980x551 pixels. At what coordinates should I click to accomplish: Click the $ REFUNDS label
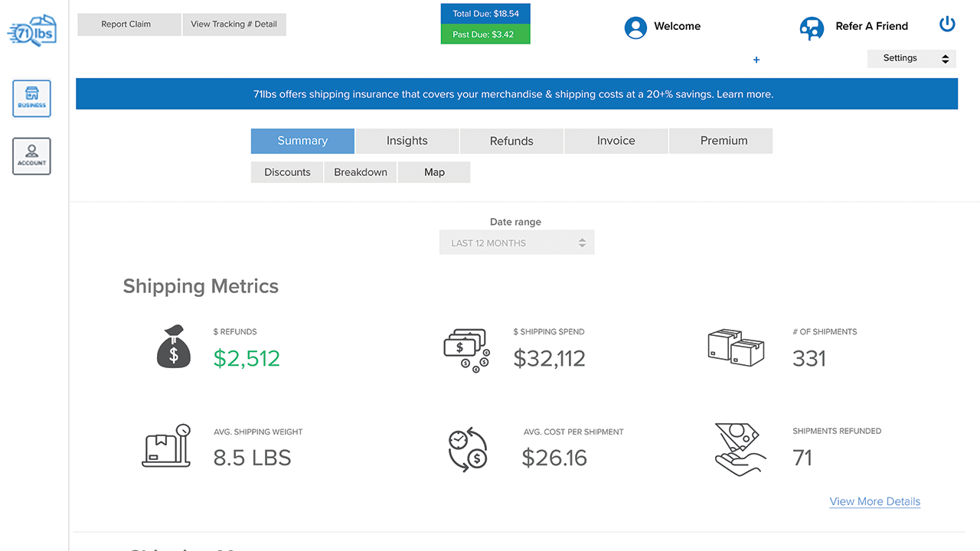coord(235,332)
